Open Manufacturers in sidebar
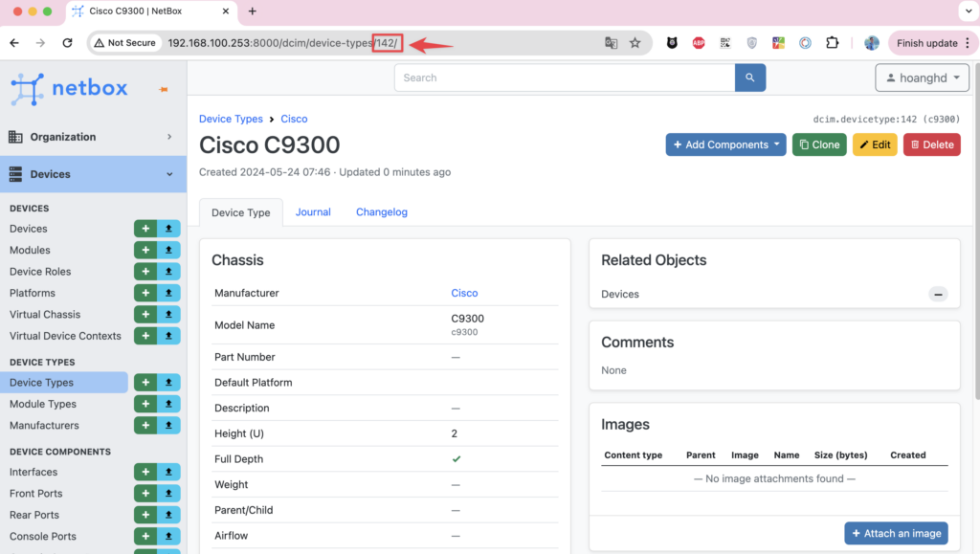The image size is (980, 554). (x=44, y=426)
